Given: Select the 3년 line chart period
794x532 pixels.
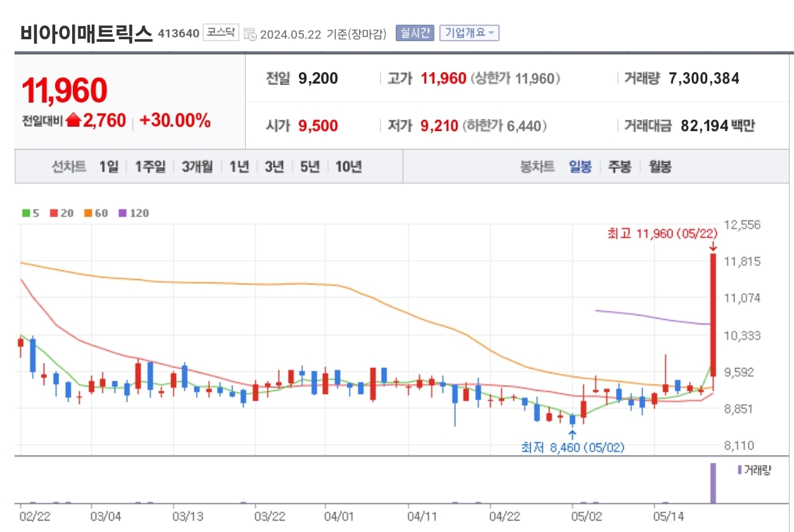Looking at the screenshot, I should tap(275, 167).
